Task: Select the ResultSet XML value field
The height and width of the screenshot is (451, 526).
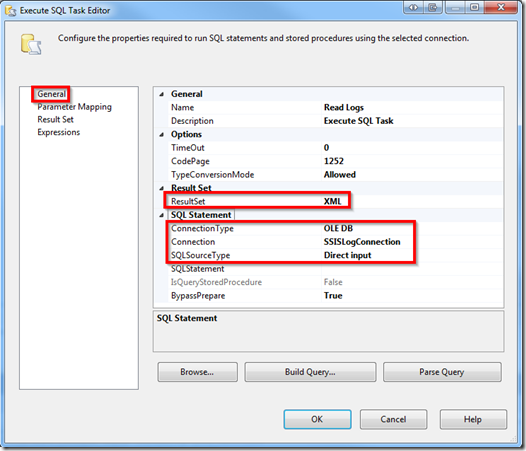Action: click(412, 201)
